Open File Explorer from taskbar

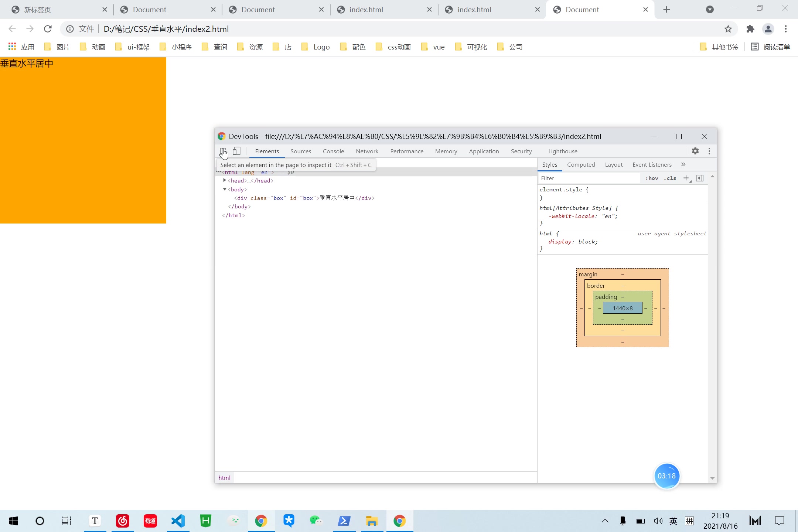[372, 521]
